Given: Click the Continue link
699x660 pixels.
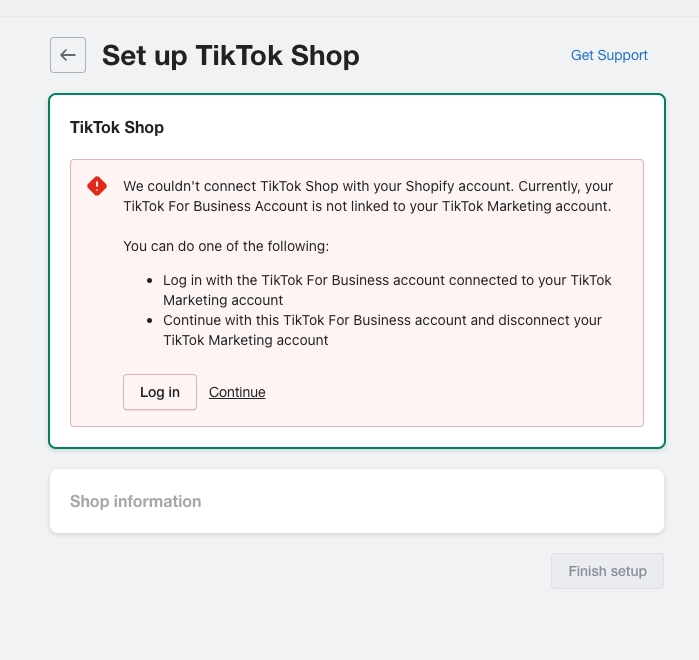Looking at the screenshot, I should [x=237, y=392].
